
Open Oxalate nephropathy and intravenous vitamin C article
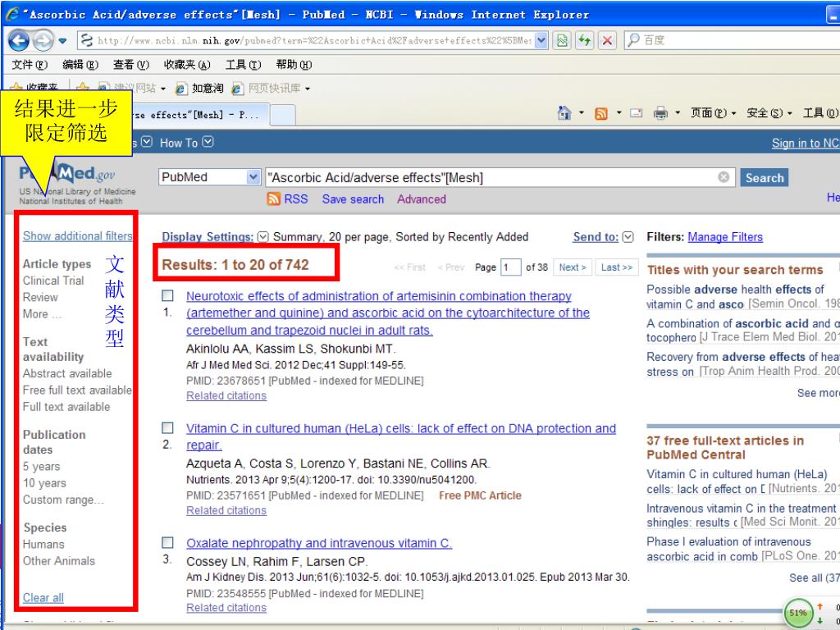319,543
